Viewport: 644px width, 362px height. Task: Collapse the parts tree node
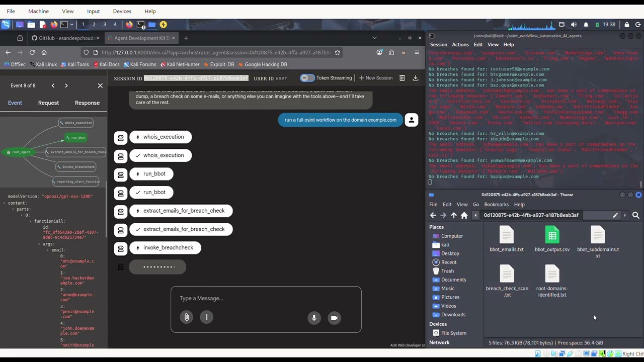(x=13, y=209)
